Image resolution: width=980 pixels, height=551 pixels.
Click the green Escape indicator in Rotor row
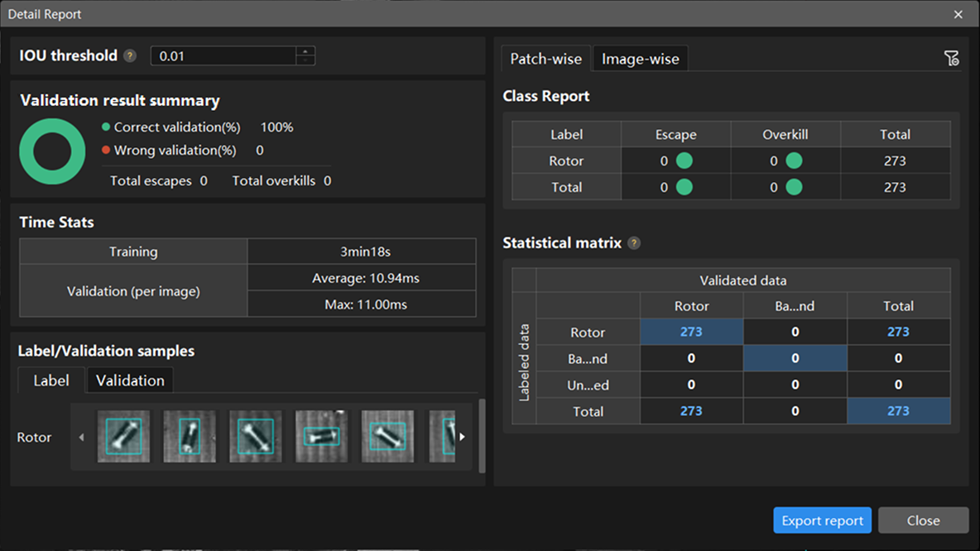tap(685, 161)
